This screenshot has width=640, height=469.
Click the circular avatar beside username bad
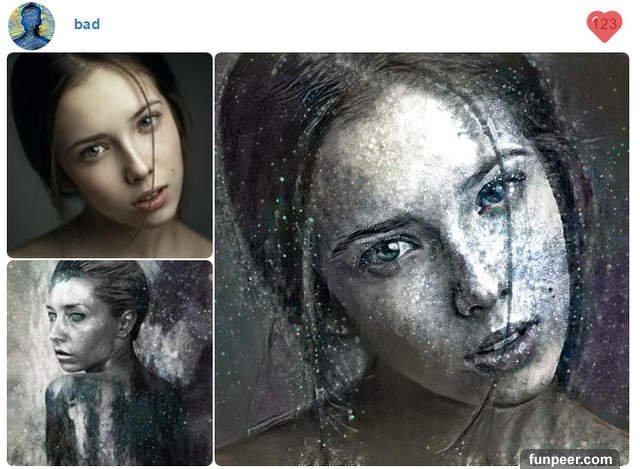pyautogui.click(x=31, y=26)
